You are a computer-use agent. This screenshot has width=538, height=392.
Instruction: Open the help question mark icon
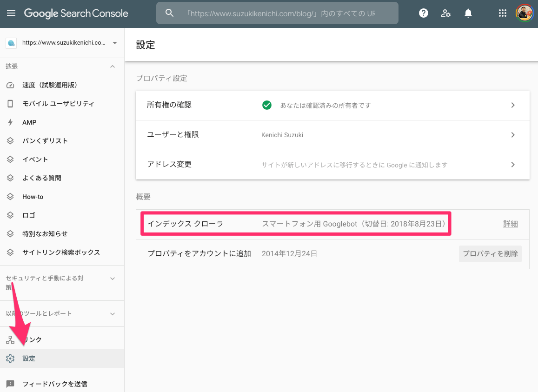[424, 13]
